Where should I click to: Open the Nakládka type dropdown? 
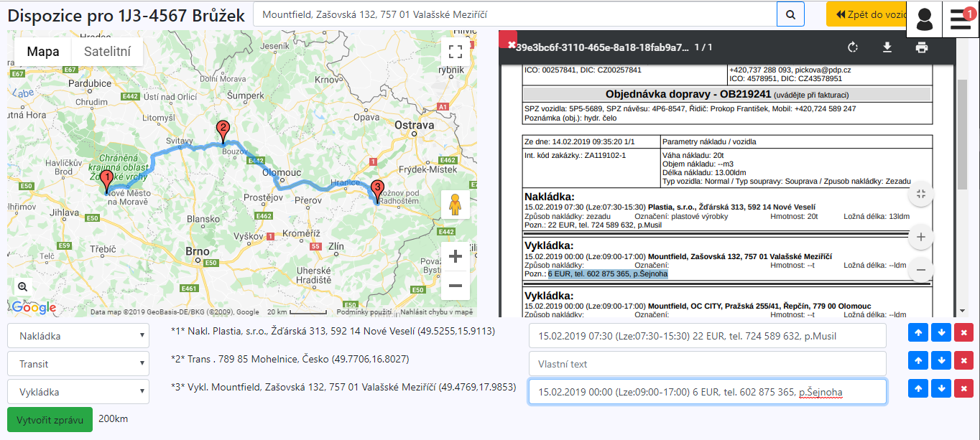click(78, 336)
